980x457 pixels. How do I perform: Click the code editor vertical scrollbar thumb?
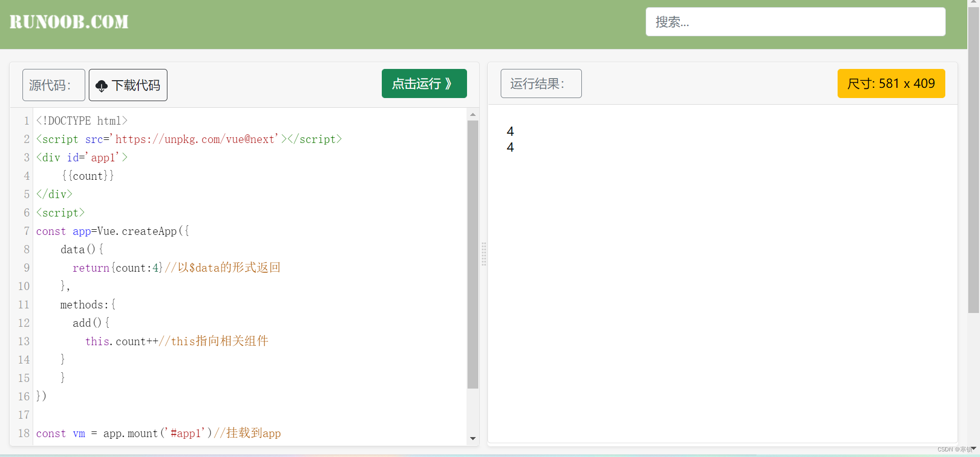coord(473,254)
